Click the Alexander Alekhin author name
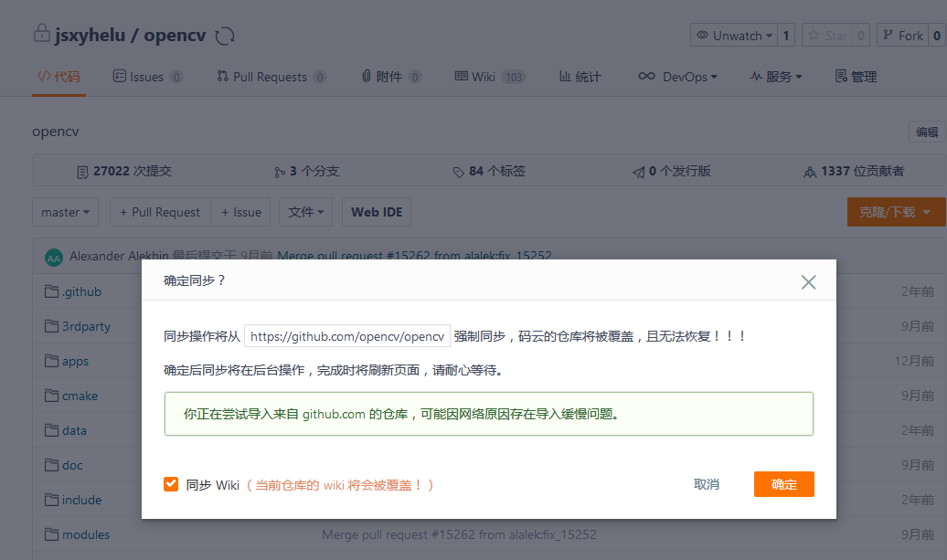Image resolution: width=947 pixels, height=560 pixels. (x=119, y=256)
